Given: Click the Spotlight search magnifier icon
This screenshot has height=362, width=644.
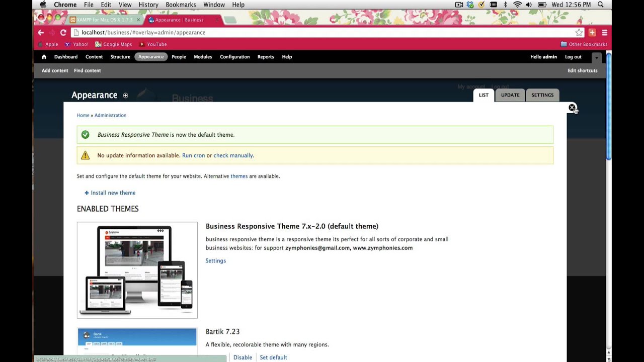Looking at the screenshot, I should click(601, 5).
